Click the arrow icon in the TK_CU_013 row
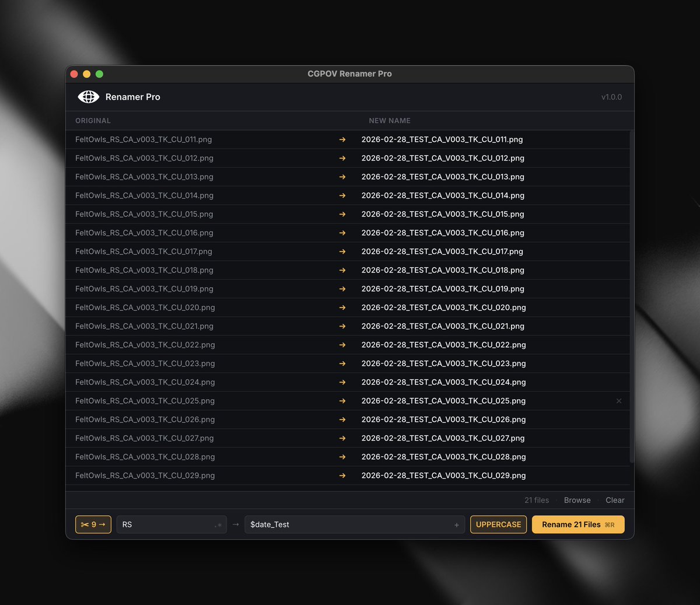The height and width of the screenshot is (605, 700). click(x=342, y=177)
